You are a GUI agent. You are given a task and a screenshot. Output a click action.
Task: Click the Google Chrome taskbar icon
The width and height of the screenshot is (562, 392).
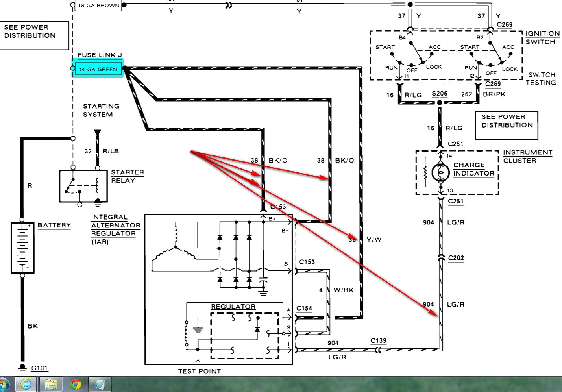click(x=75, y=384)
